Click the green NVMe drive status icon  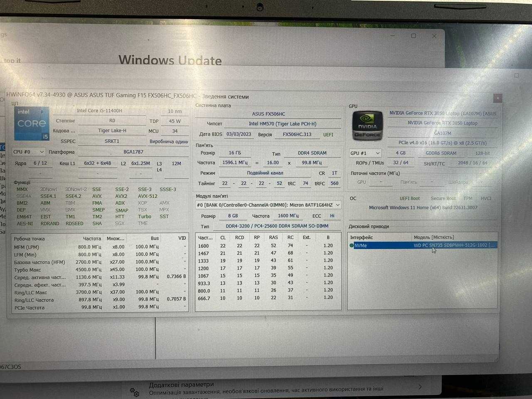(352, 246)
